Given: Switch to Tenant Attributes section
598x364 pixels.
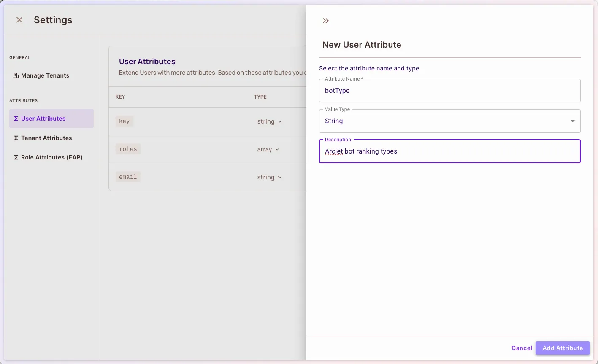Looking at the screenshot, I should tap(46, 138).
